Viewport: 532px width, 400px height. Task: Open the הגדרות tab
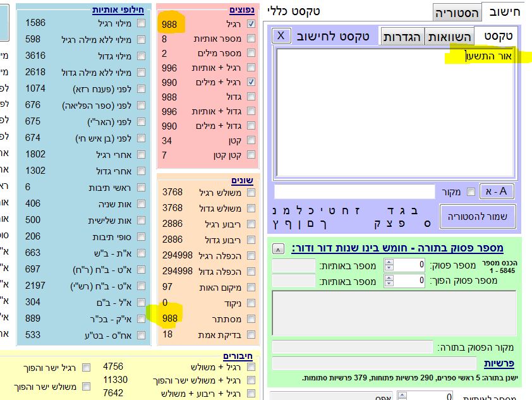[x=402, y=37]
